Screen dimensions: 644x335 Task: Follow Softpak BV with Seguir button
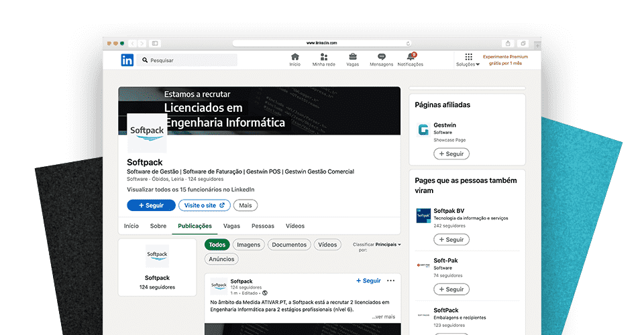pyautogui.click(x=451, y=239)
